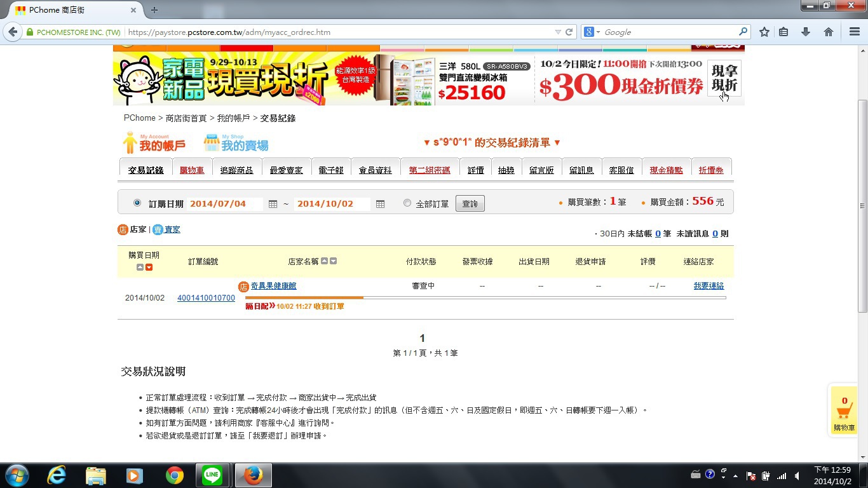Sort store name ascending with up arrow
The width and height of the screenshot is (868, 488).
pos(324,261)
